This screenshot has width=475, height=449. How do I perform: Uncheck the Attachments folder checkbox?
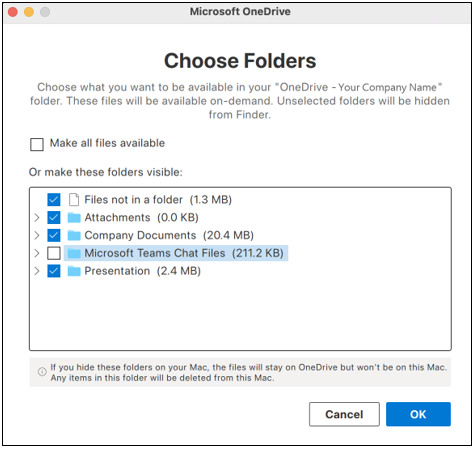tap(54, 218)
